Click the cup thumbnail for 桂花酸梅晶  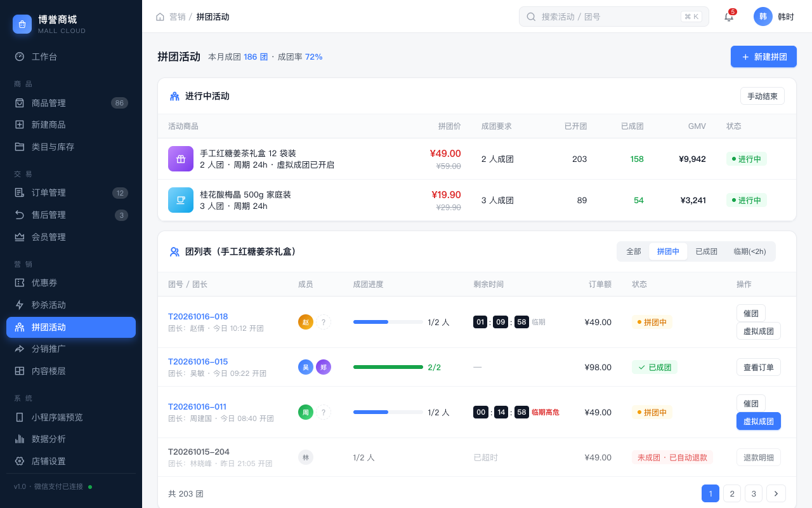(x=181, y=200)
